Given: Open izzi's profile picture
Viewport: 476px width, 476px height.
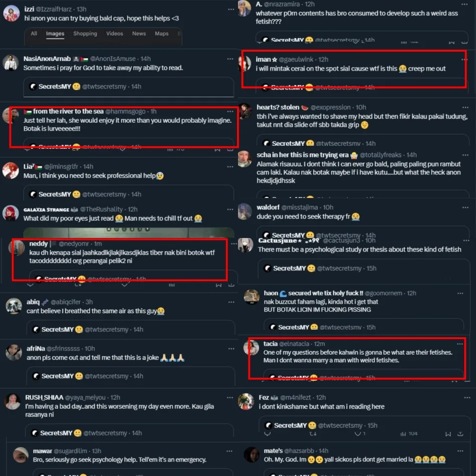Looking at the screenshot, I should click(11, 14).
